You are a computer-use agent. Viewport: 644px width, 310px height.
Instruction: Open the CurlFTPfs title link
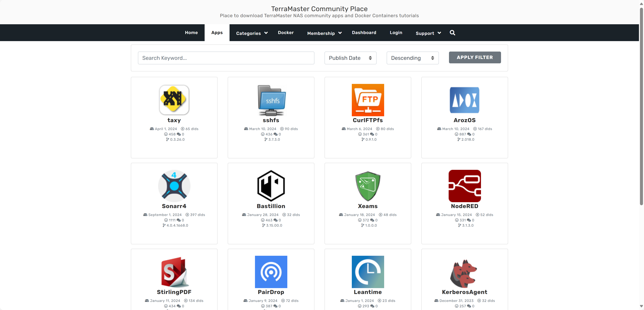368,120
